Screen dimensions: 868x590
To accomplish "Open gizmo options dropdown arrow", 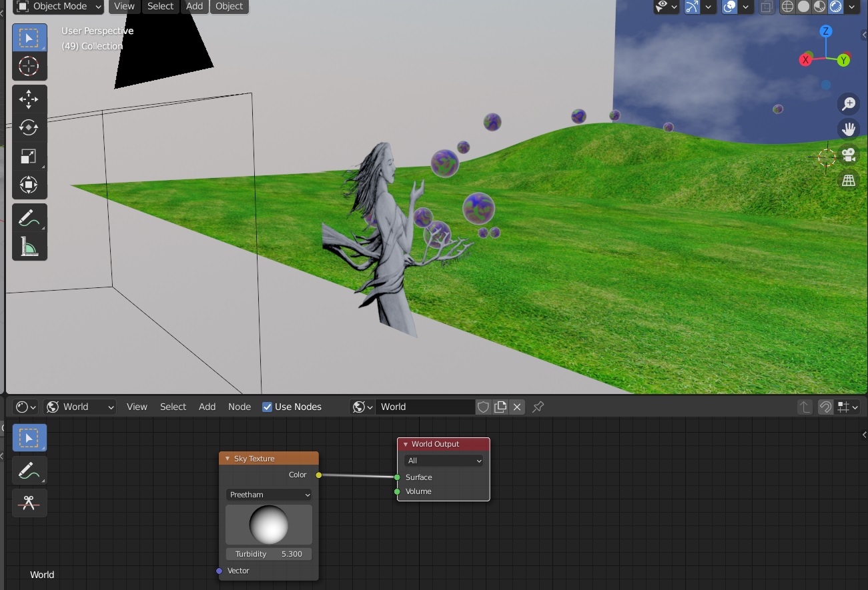I will [709, 7].
